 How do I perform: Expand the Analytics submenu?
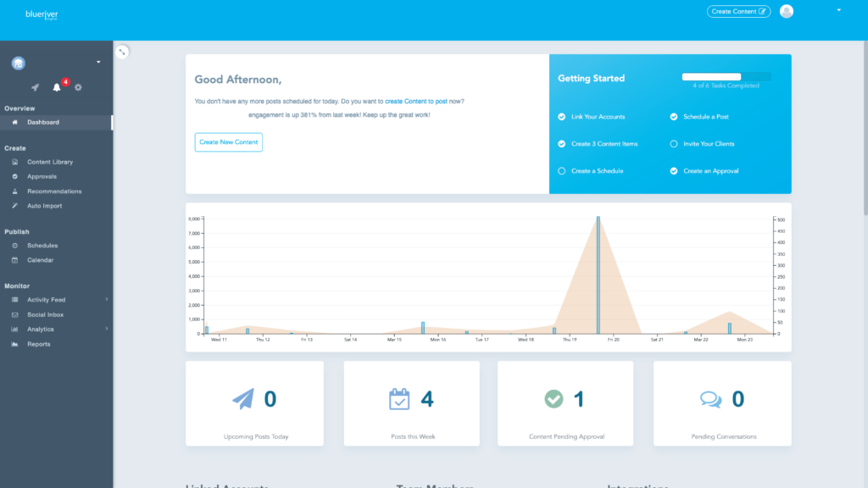(x=106, y=329)
